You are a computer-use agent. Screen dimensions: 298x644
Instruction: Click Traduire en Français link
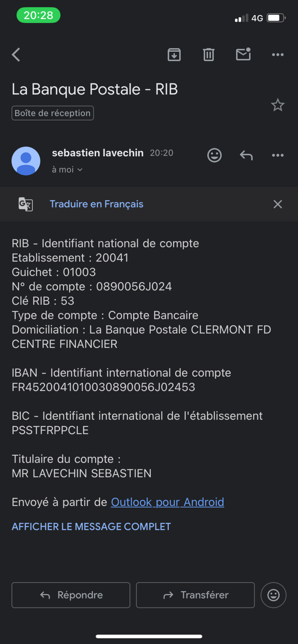96,204
